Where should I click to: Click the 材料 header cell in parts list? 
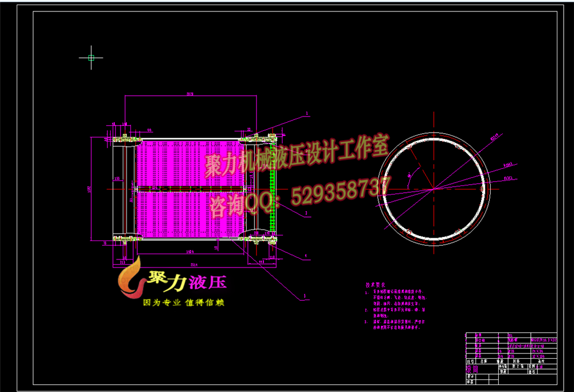[517, 361]
